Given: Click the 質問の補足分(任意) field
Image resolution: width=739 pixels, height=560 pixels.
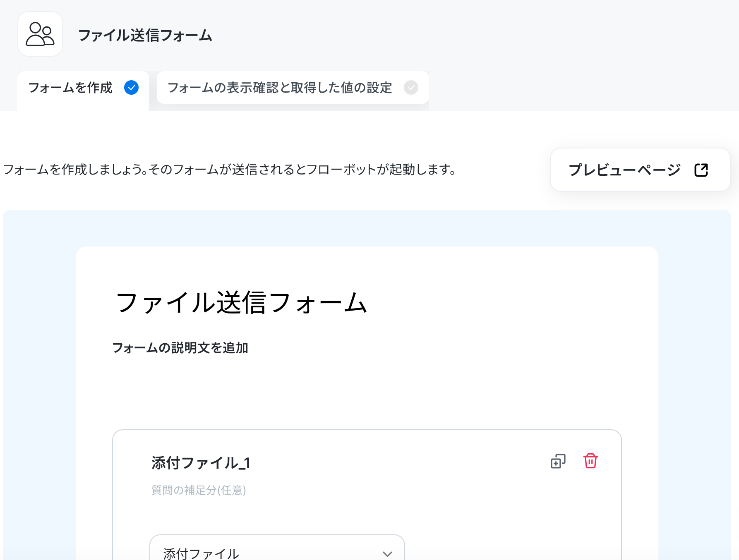Looking at the screenshot, I should (x=199, y=490).
